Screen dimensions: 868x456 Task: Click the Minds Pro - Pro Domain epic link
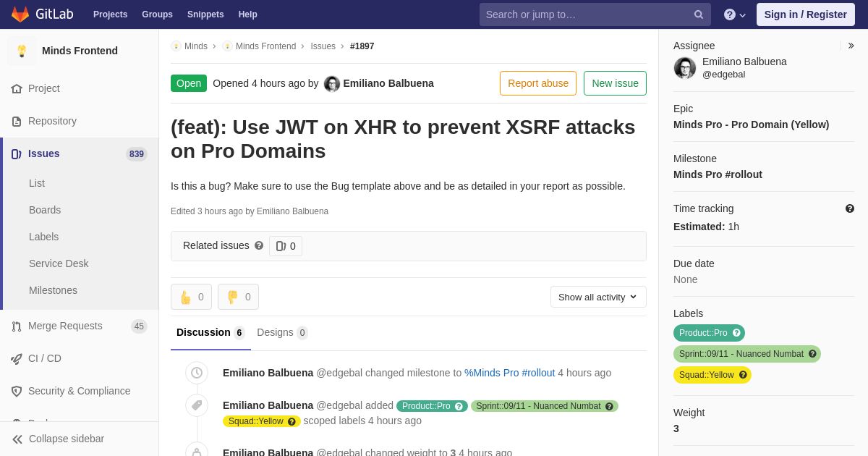point(751,124)
